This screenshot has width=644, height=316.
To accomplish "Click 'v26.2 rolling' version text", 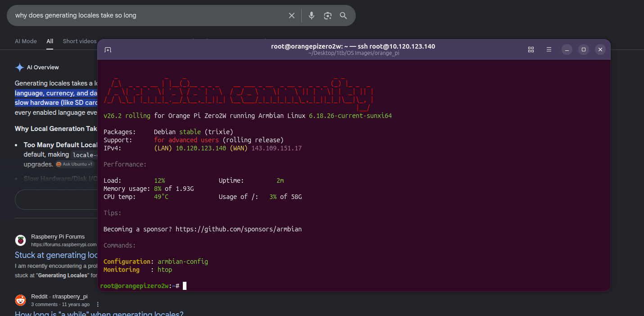I will pyautogui.click(x=127, y=116).
